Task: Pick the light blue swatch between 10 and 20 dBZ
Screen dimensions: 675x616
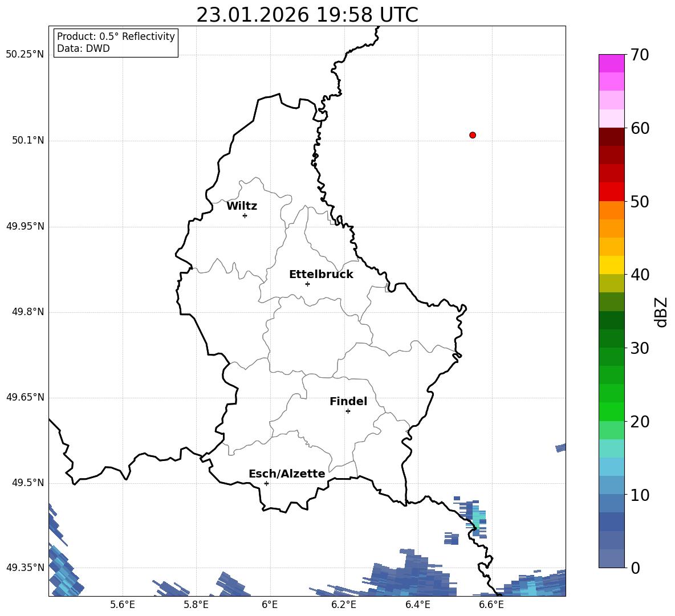Action: (x=611, y=467)
